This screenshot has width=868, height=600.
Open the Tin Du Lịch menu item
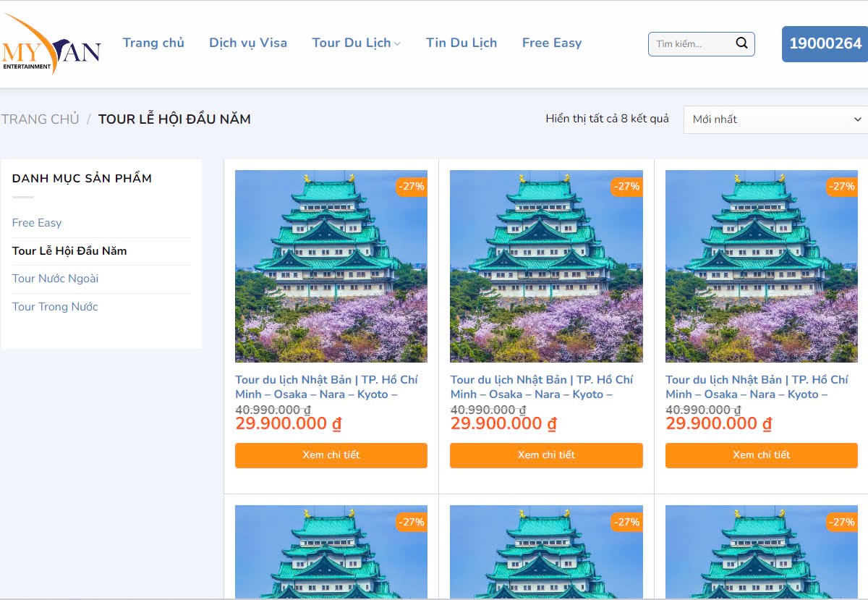[461, 43]
